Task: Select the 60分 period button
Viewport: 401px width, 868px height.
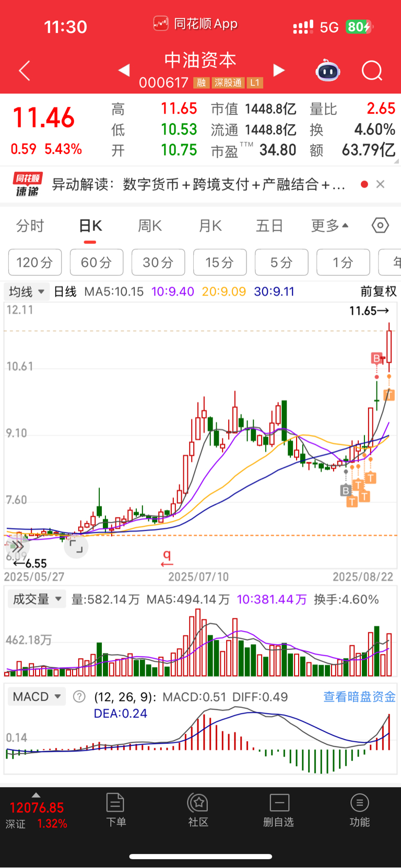Action: coord(97,262)
